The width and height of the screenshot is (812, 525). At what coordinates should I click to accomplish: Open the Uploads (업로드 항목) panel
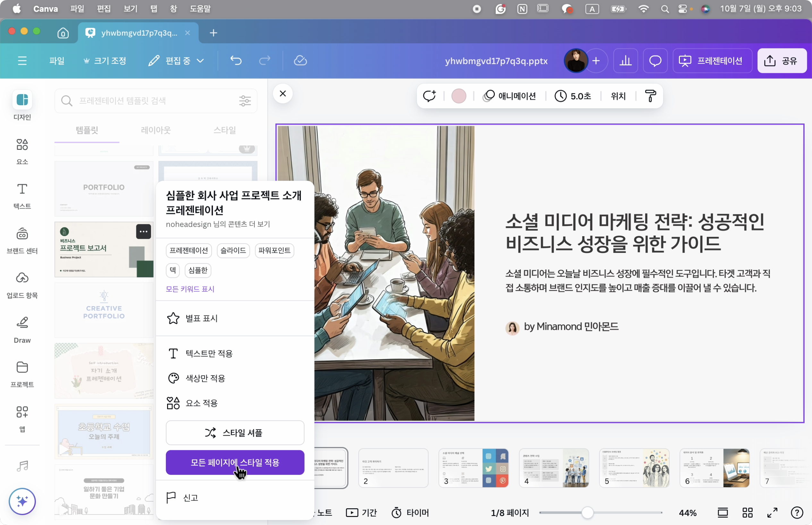22,285
